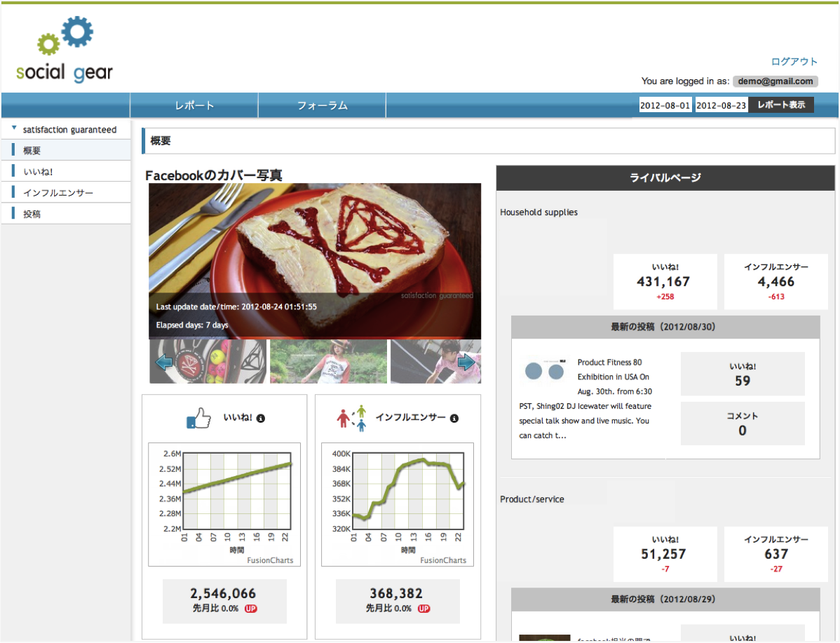Image resolution: width=840 pixels, height=643 pixels.
Task: Click the 4,466 インフルエンサー stat box
Action: tap(775, 281)
